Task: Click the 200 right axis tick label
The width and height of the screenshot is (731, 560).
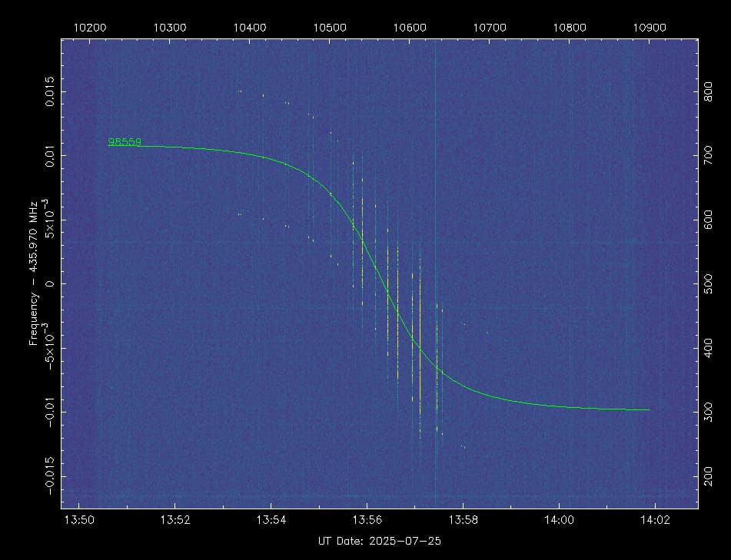Action: coord(710,476)
